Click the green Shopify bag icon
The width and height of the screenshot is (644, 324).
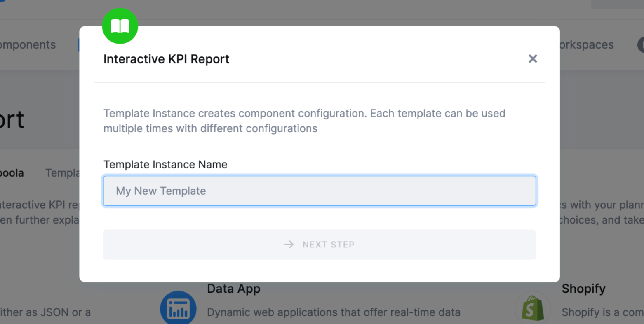click(x=532, y=309)
